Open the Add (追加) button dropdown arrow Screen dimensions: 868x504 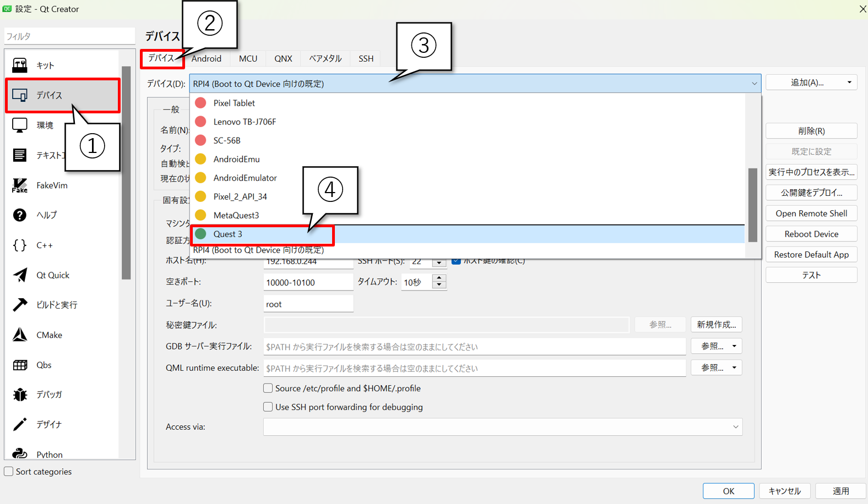point(849,83)
